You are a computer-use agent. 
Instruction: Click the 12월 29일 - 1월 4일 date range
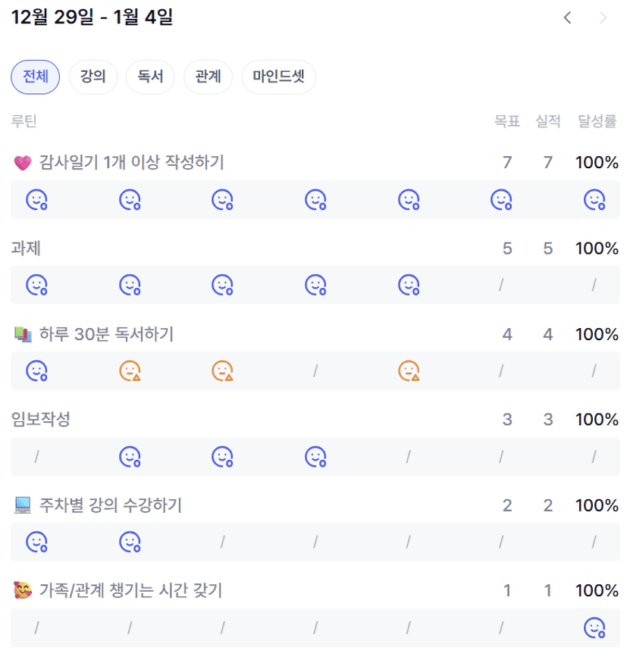click(x=92, y=17)
